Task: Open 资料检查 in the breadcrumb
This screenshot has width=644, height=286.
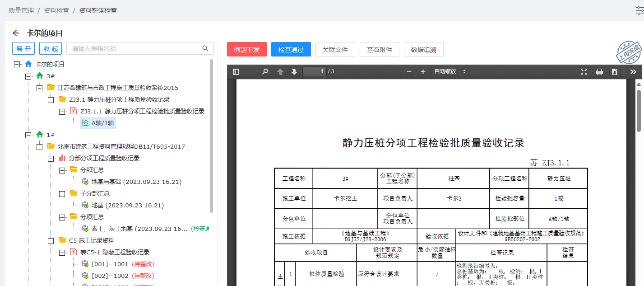Action: coord(56,10)
